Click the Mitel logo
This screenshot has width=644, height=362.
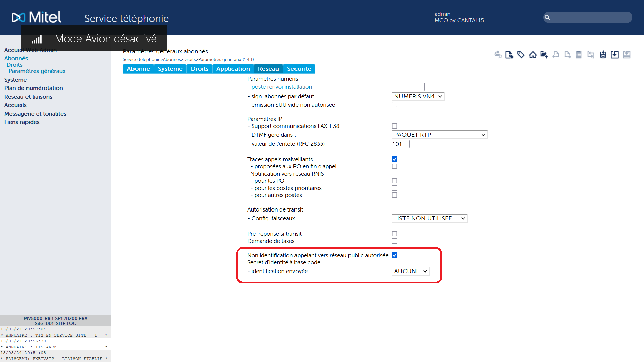pyautogui.click(x=36, y=17)
